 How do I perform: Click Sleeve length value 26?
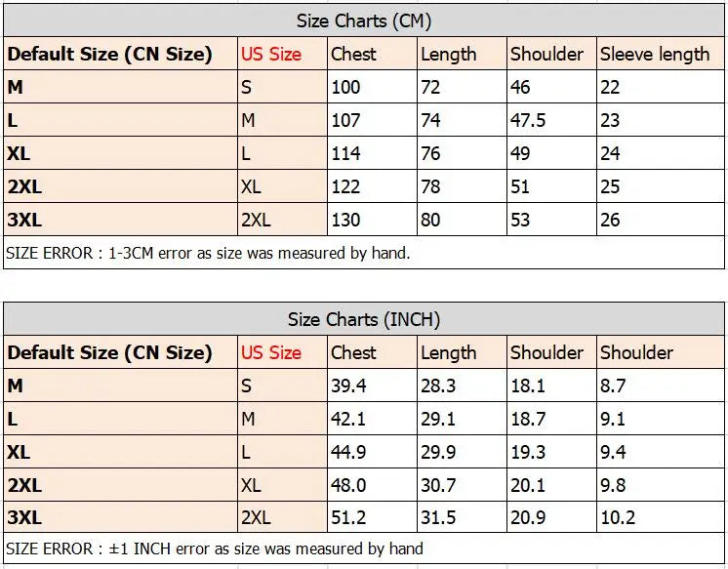click(x=610, y=220)
